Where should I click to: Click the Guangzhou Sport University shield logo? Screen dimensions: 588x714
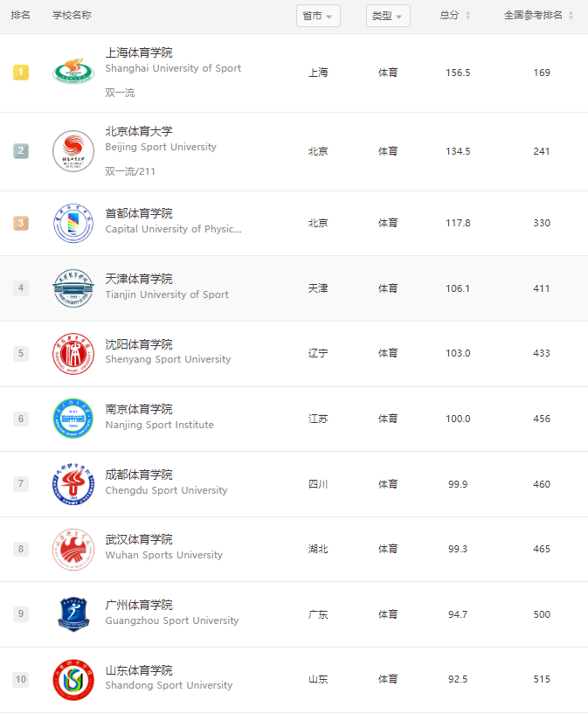coord(73,614)
